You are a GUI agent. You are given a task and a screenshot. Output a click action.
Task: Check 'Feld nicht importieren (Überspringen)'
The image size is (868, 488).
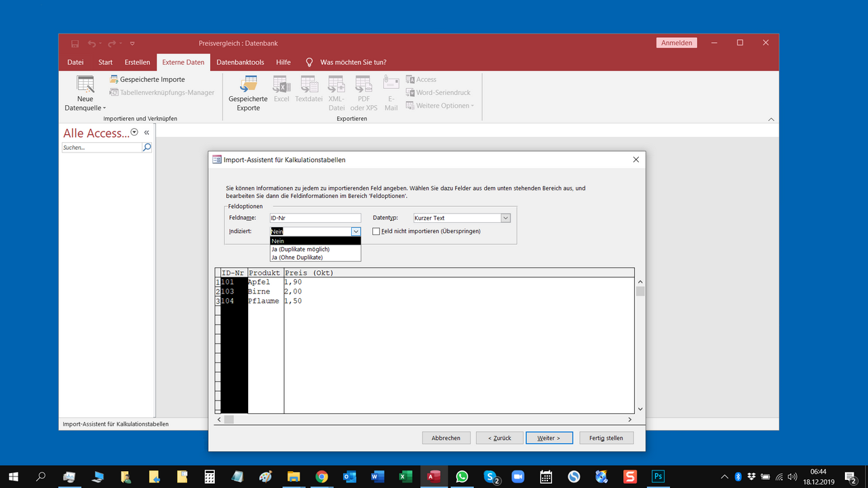[376, 231]
